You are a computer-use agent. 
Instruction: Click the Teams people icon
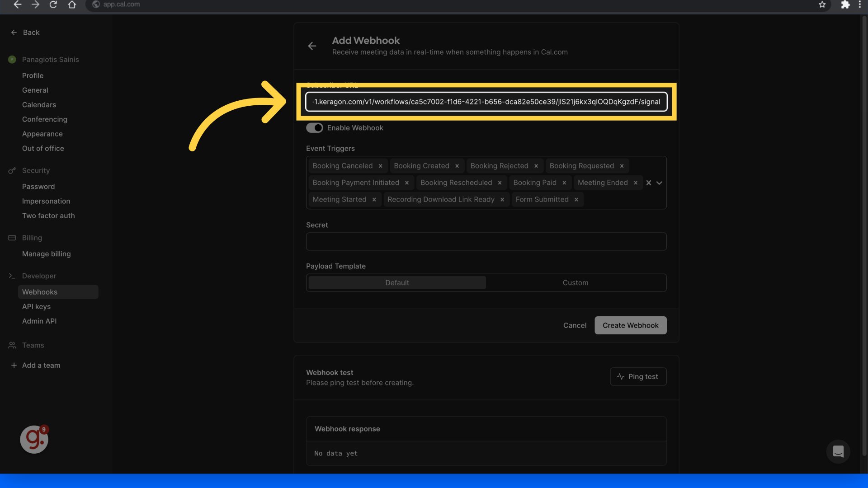[12, 345]
